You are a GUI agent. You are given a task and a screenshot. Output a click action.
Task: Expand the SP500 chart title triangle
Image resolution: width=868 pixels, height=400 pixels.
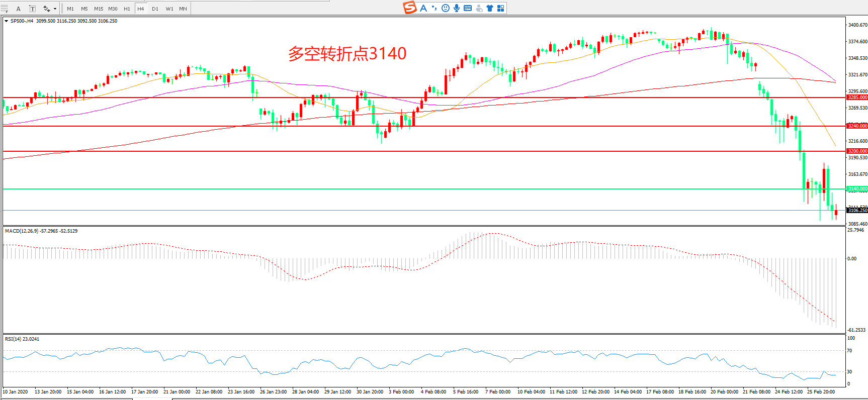point(6,21)
